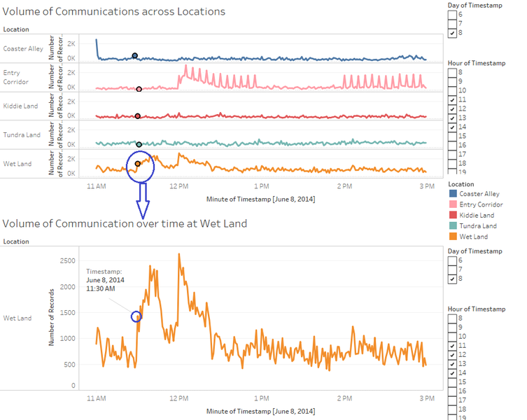Screen dimensions: 527x420
Task: Check hour 16 in lower Hour of Timestamp filter
Action: pos(452,391)
